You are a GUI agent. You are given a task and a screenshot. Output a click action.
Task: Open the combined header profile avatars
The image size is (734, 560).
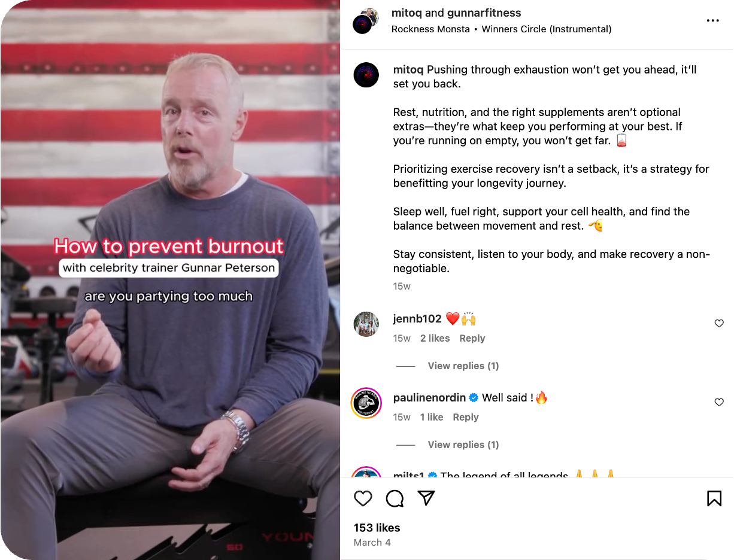coord(366,21)
